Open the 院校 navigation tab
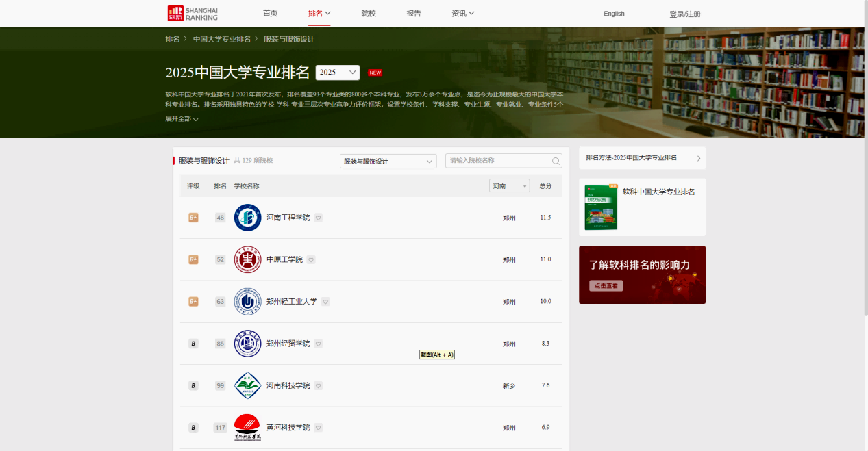 (x=369, y=14)
